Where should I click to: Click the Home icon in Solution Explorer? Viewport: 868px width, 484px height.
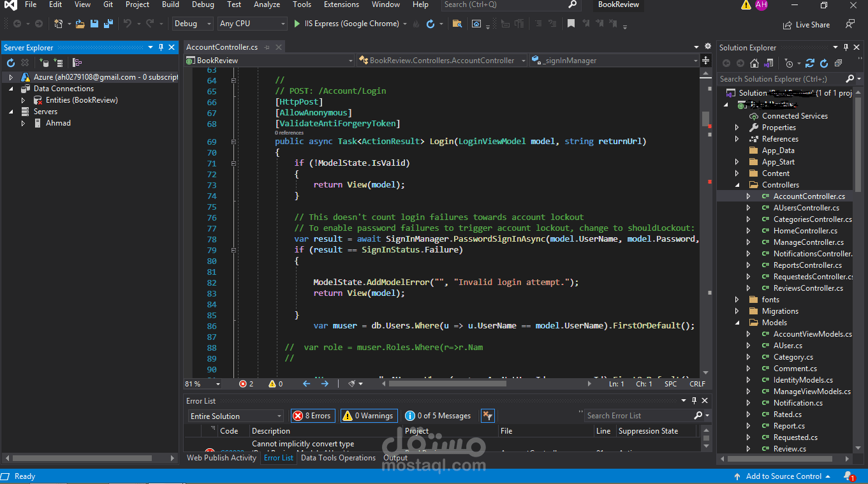click(x=754, y=63)
